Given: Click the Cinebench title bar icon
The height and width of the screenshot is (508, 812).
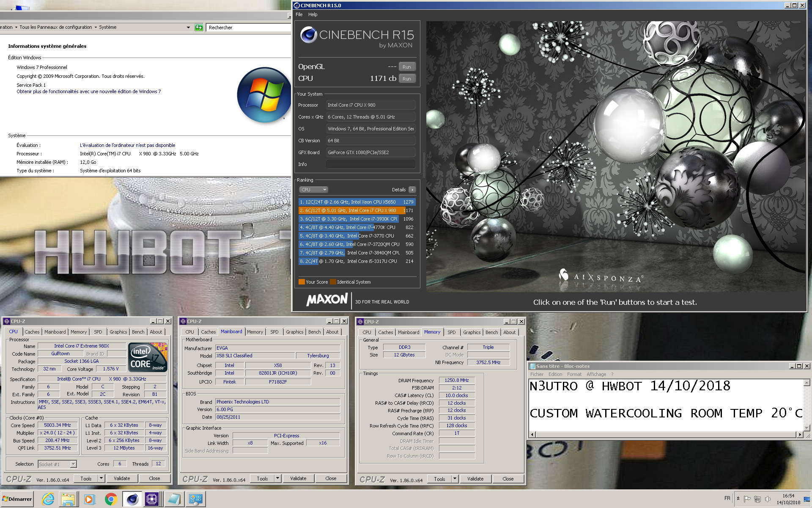Looking at the screenshot, I should click(297, 6).
